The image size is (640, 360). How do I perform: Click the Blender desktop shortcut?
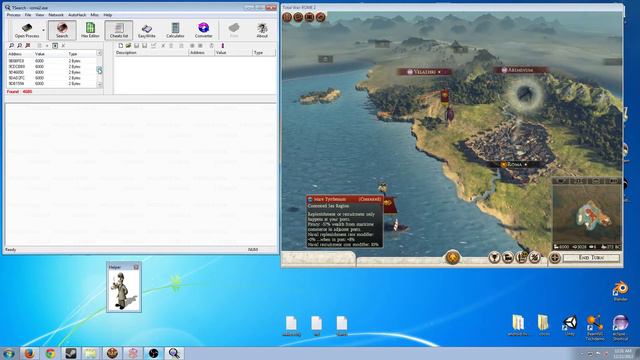pos(620,291)
